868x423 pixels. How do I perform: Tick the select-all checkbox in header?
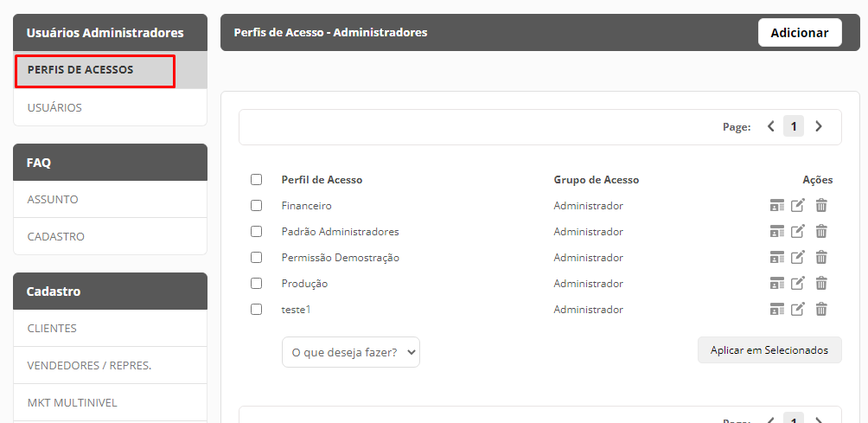256,179
